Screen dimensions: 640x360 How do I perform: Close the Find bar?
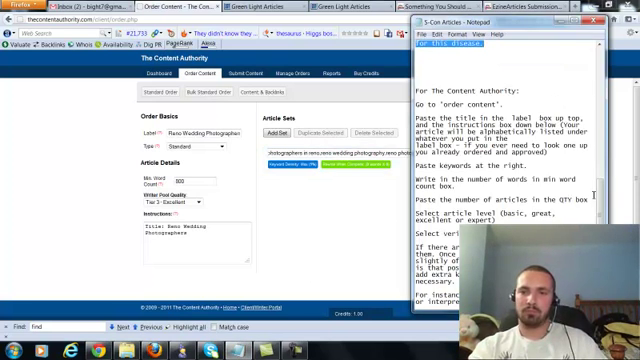6,327
